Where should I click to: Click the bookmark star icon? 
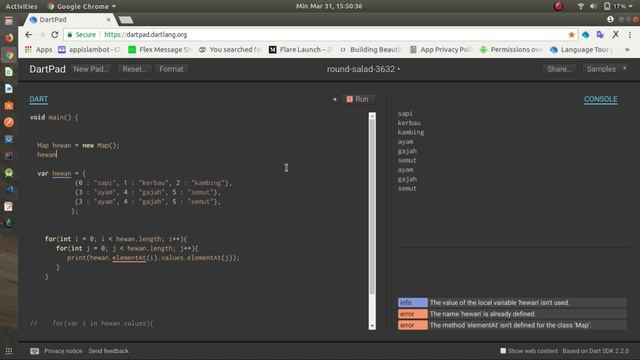(x=571, y=35)
